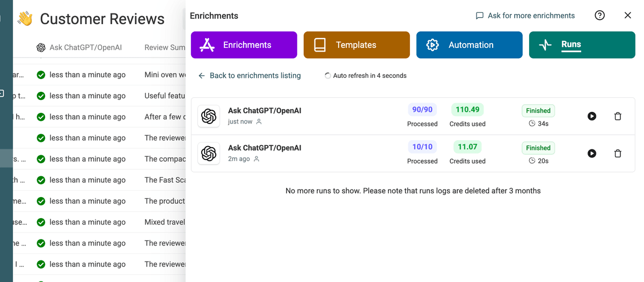644x282 pixels.
Task: Click the 90/90 processed badge
Action: coord(422,110)
